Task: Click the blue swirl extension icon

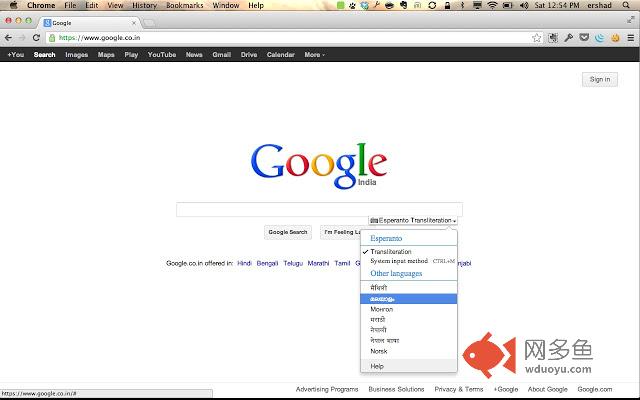Action: [x=600, y=38]
